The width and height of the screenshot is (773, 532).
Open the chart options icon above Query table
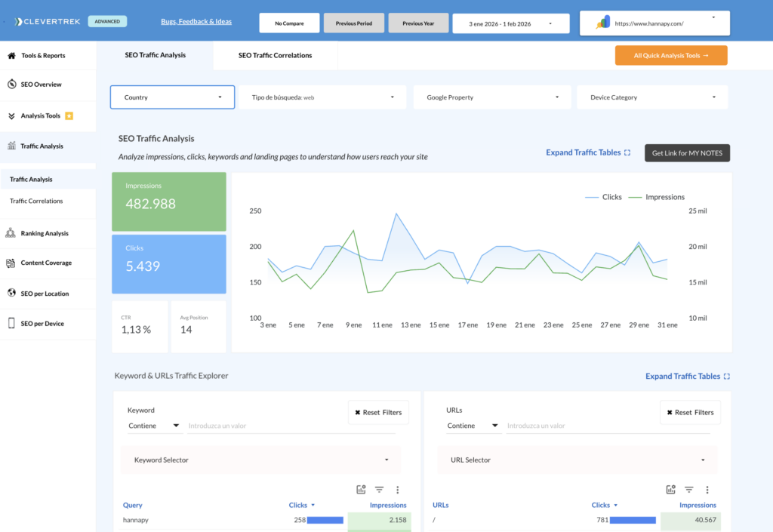tap(362, 490)
